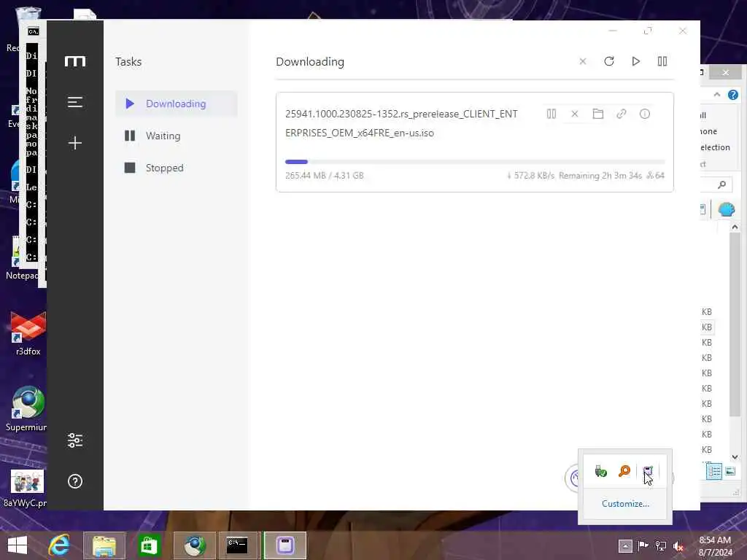Open the Customize link in tray popup
Viewport: 747px width, 560px height.
pyautogui.click(x=625, y=504)
